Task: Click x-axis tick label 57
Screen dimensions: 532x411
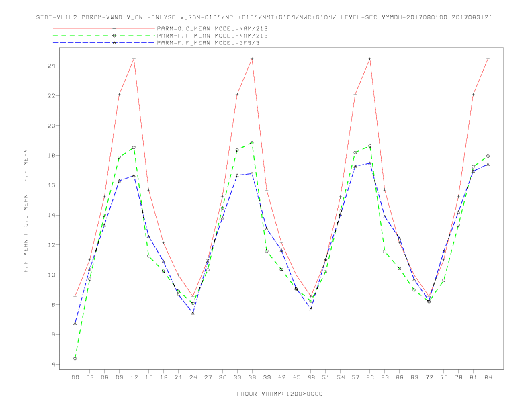Action: [355, 377]
